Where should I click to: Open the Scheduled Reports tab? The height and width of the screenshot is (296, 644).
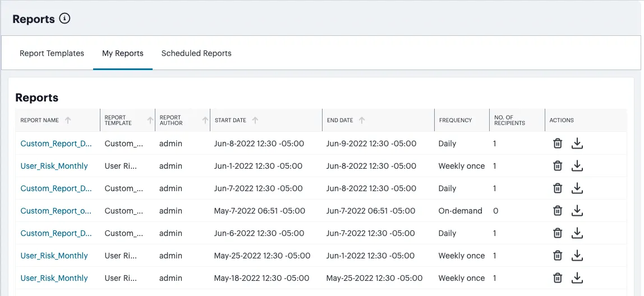(196, 53)
